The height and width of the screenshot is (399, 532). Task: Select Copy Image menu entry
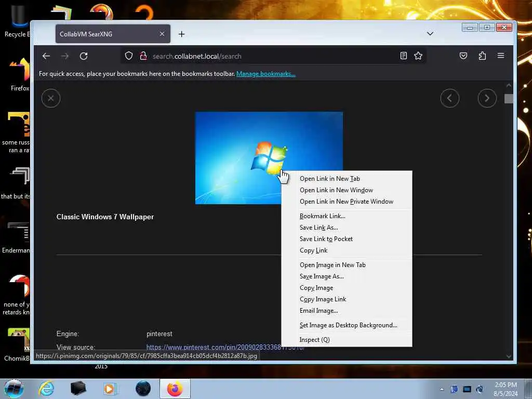[347, 288]
